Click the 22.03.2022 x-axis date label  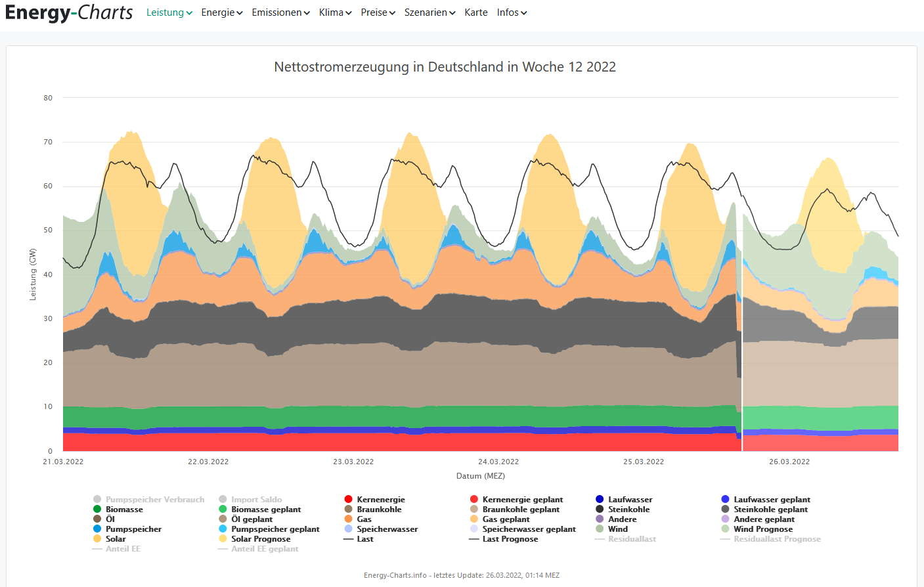click(x=208, y=462)
